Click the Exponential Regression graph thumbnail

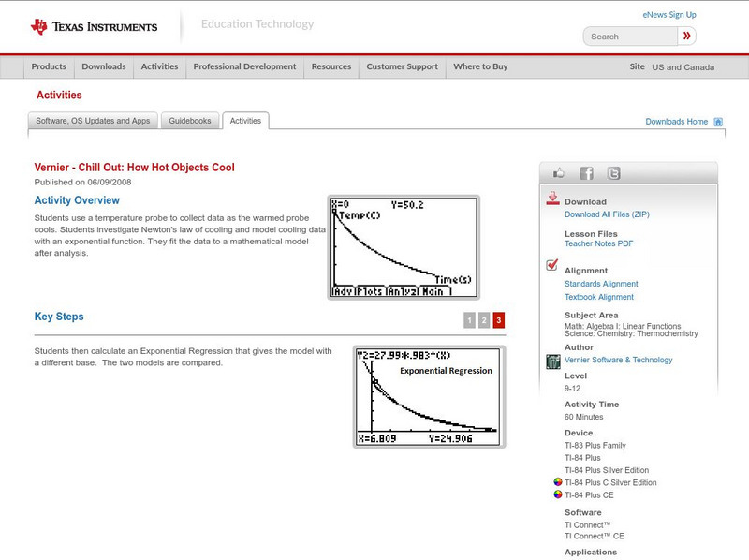coord(429,397)
